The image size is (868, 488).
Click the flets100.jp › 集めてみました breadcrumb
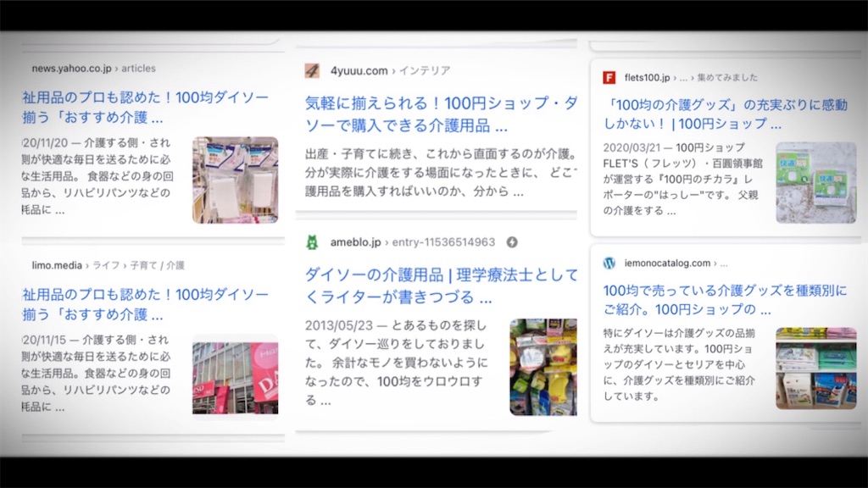691,77
